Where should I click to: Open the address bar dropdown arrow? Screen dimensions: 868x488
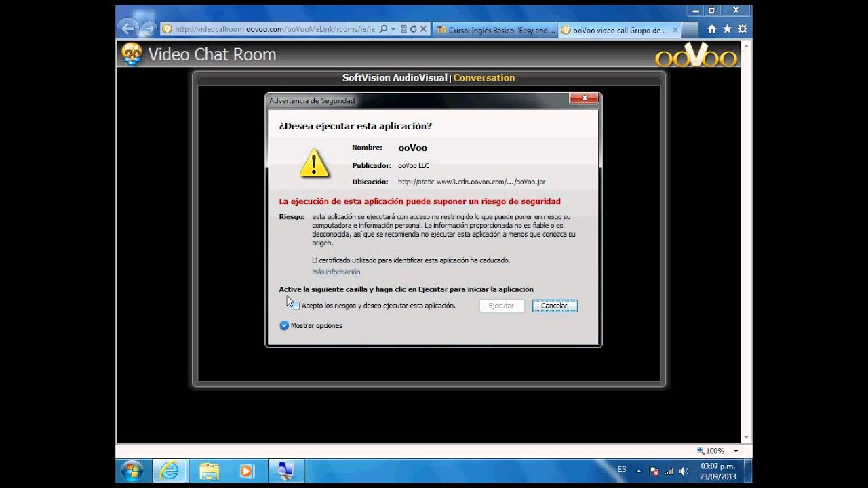393,29
